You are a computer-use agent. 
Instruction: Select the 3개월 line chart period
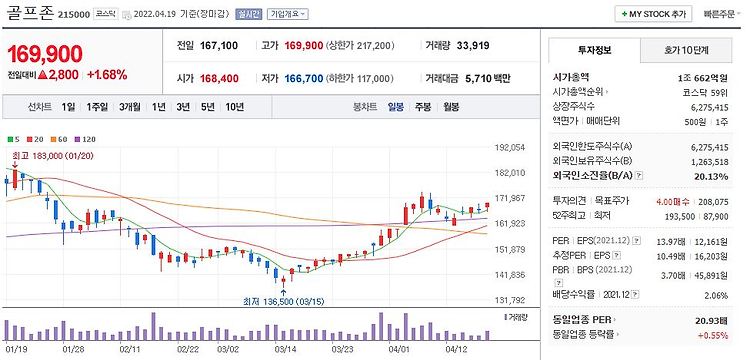coord(130,107)
